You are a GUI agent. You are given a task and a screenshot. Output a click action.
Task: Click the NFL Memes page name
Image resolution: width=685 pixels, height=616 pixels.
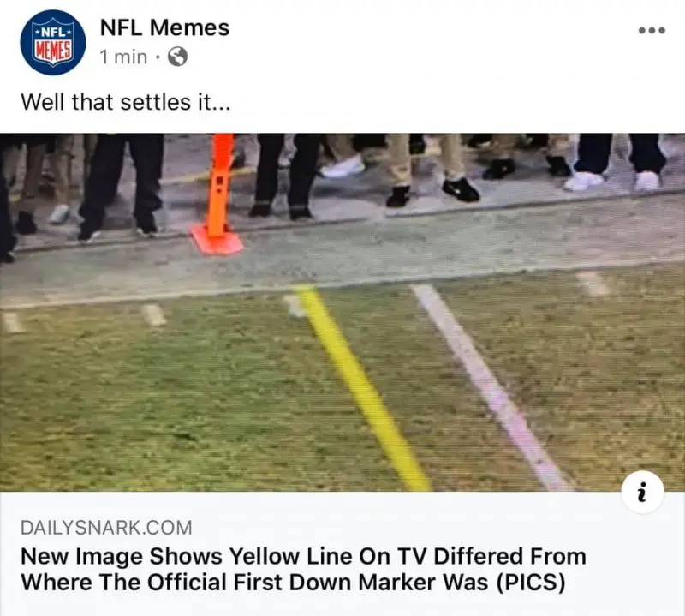pyautogui.click(x=164, y=27)
